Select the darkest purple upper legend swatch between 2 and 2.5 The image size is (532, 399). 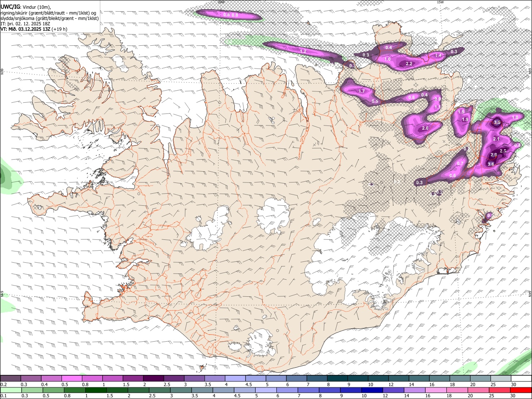point(153,379)
